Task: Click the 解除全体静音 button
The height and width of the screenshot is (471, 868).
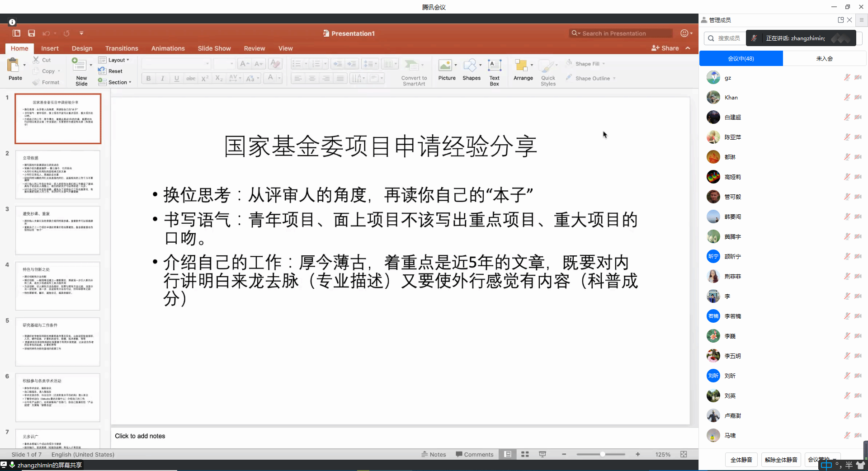Action: [x=781, y=460]
